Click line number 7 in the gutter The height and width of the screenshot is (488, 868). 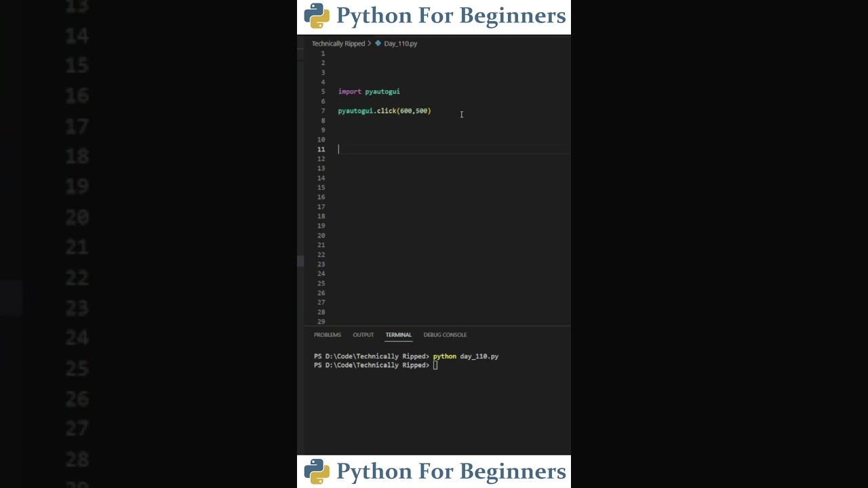[x=323, y=111]
